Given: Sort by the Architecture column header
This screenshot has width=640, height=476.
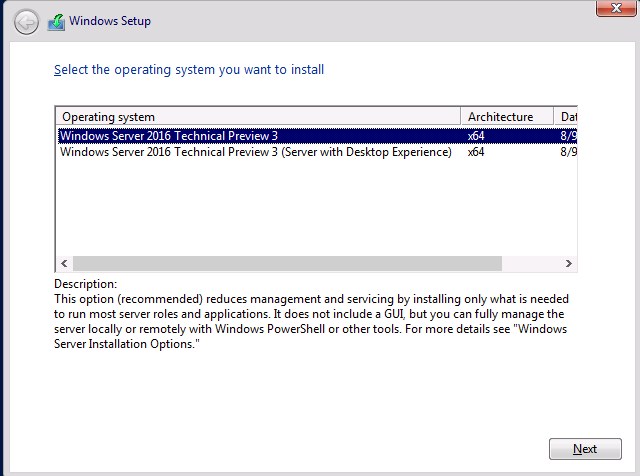Looking at the screenshot, I should point(507,116).
